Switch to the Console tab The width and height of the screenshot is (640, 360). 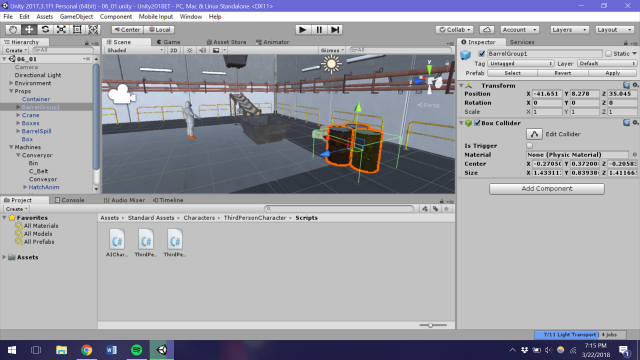pos(69,200)
